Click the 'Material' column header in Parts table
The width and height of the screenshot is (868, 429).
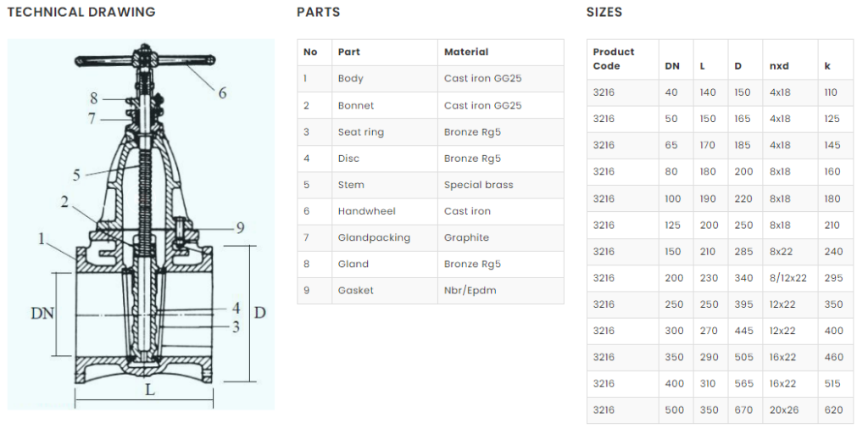466,52
